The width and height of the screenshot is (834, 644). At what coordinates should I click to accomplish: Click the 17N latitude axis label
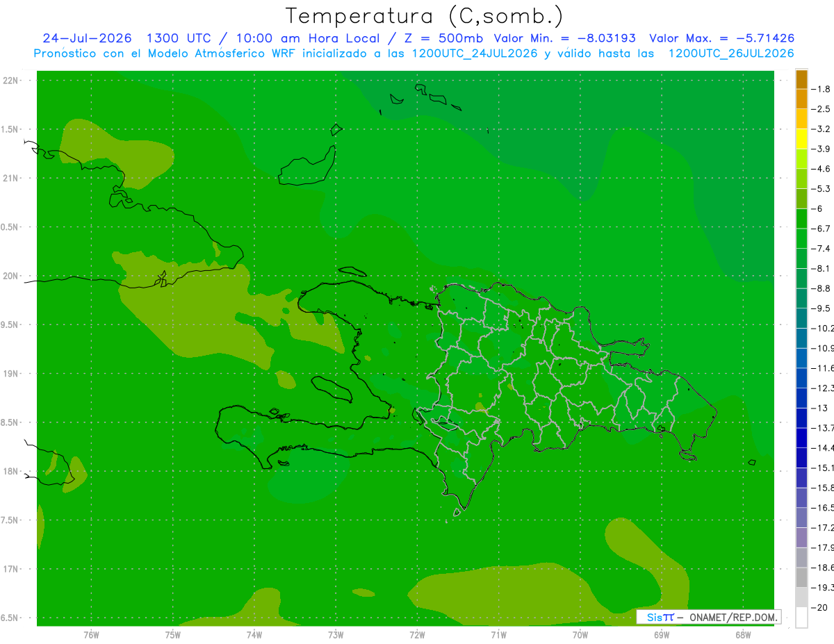tap(11, 569)
